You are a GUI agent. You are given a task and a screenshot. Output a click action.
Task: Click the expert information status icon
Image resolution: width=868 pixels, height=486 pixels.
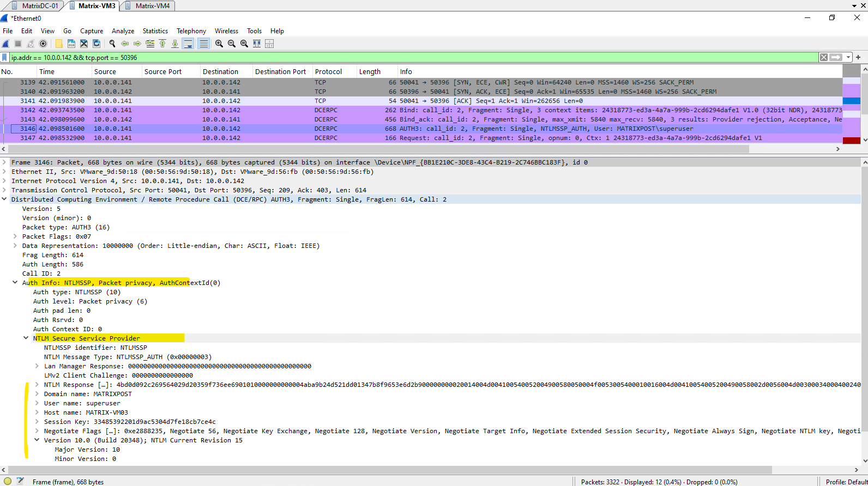(x=8, y=481)
